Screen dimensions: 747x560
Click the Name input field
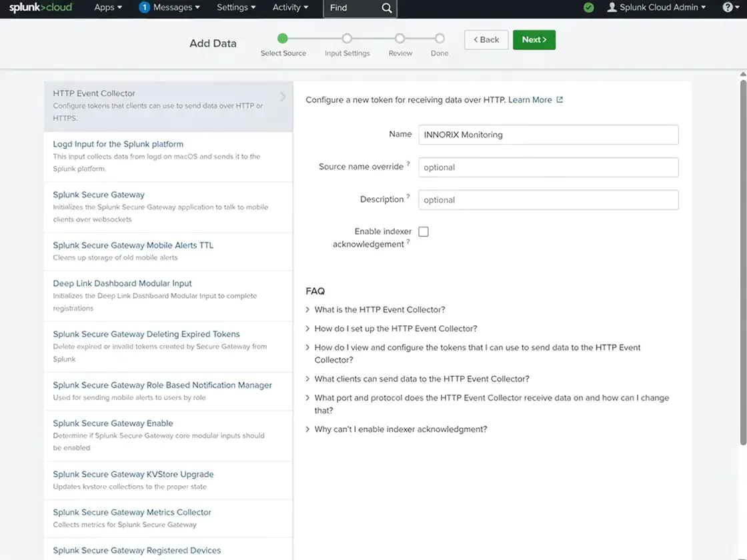click(x=548, y=135)
